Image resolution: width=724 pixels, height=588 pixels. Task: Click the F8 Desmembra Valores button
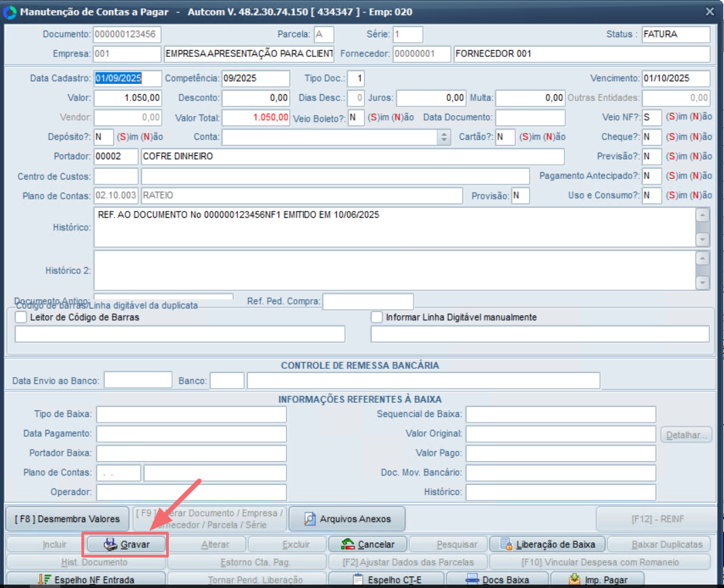click(67, 519)
